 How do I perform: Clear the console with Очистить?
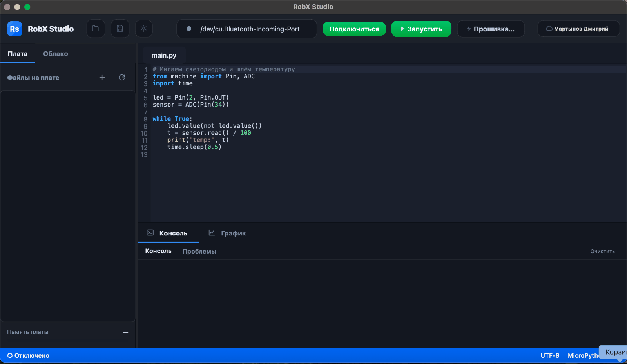pyautogui.click(x=602, y=251)
